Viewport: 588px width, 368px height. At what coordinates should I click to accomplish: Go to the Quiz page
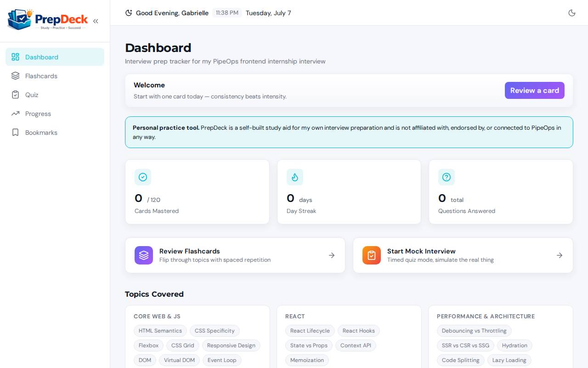tap(55, 95)
